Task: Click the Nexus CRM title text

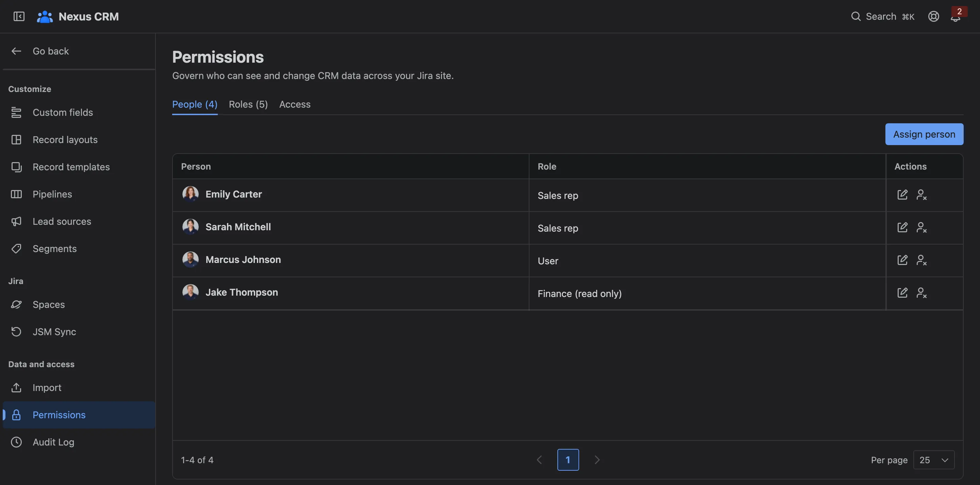Action: pyautogui.click(x=88, y=17)
